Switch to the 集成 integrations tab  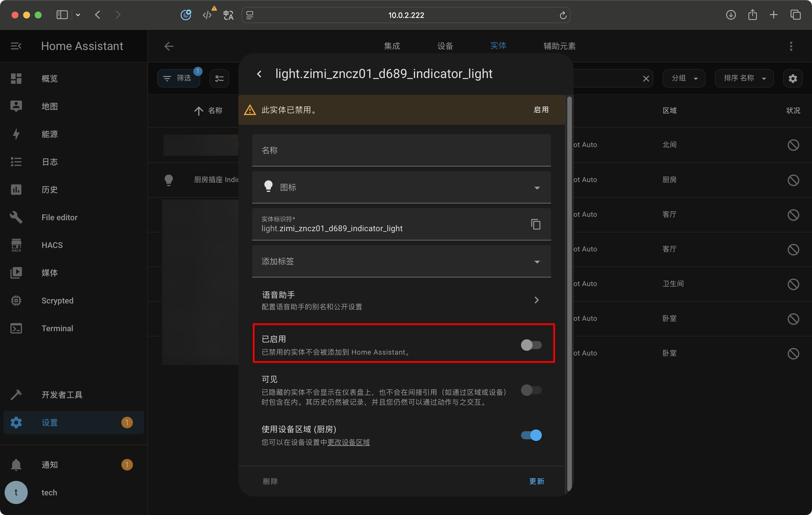pyautogui.click(x=392, y=46)
